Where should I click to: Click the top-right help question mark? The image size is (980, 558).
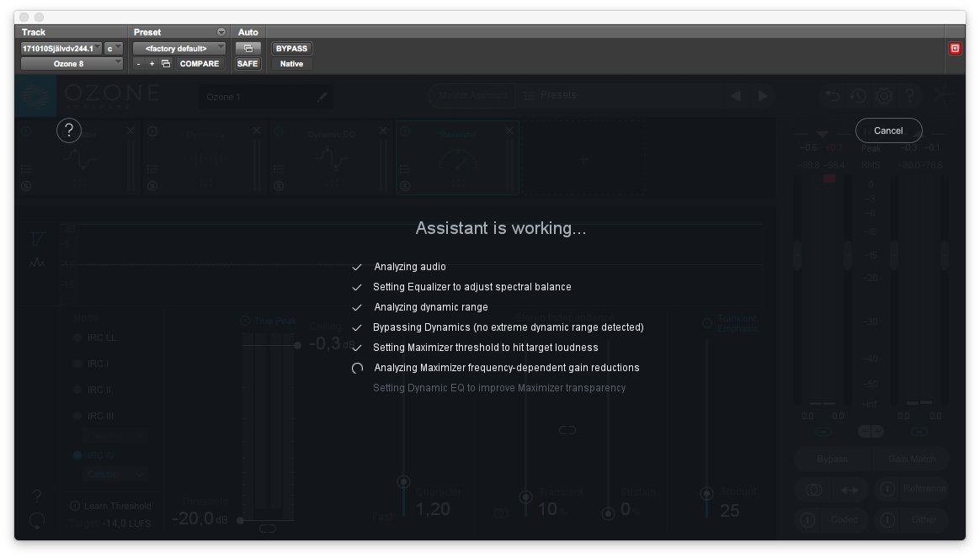click(x=909, y=96)
